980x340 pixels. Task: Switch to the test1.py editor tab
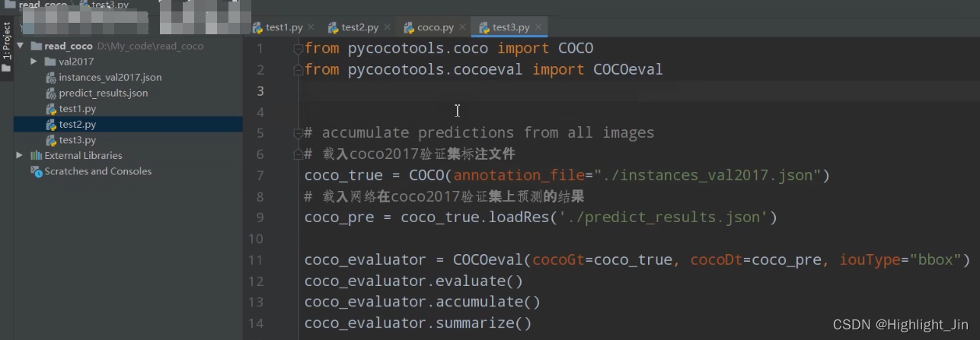(283, 27)
